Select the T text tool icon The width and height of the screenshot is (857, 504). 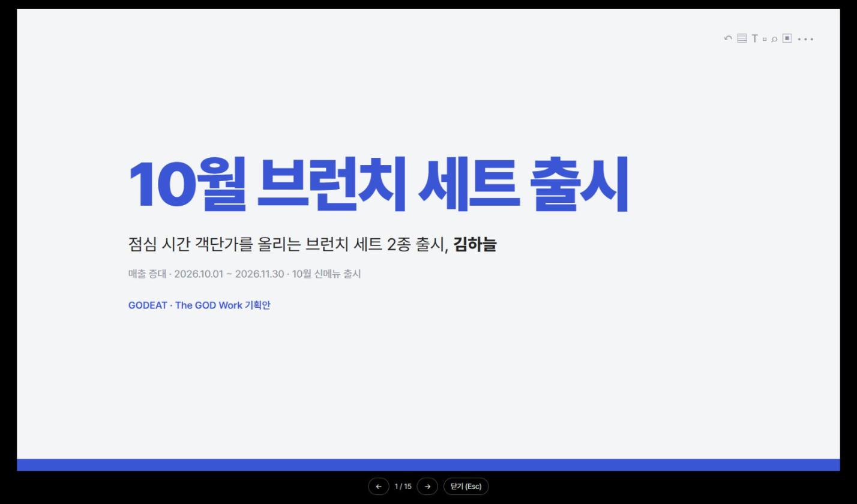755,38
